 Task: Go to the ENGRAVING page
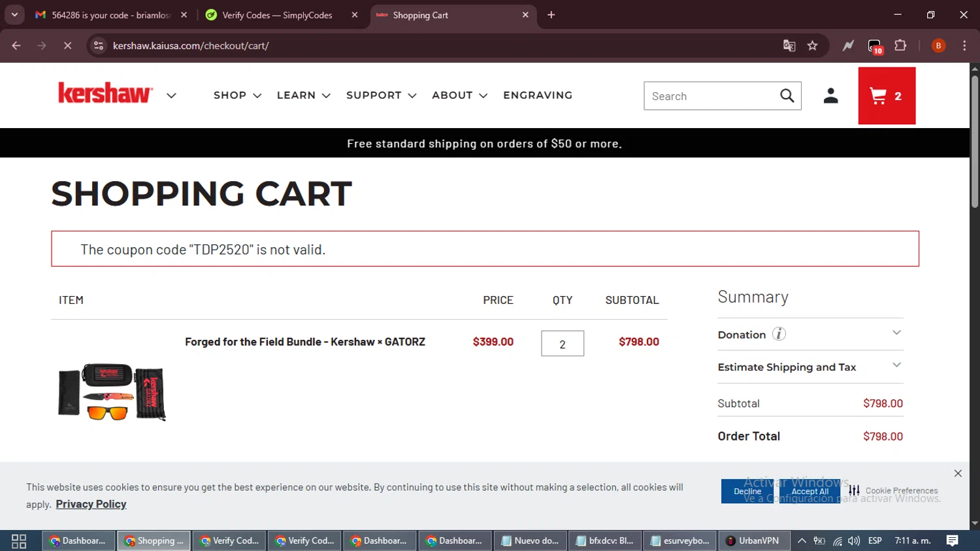point(538,95)
